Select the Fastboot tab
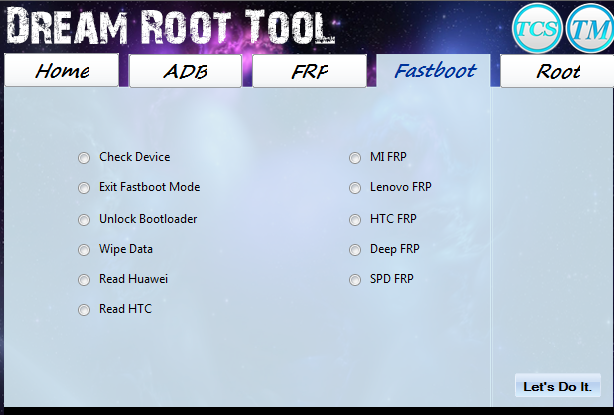 (433, 71)
